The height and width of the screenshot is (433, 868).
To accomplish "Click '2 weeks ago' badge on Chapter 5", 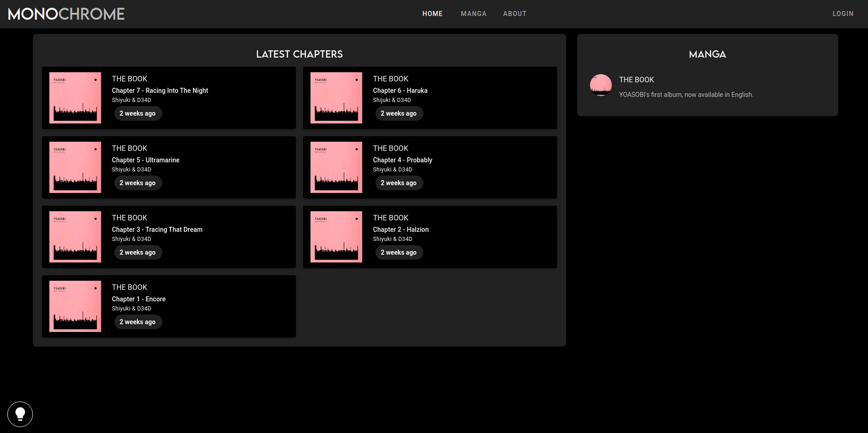I will (138, 183).
